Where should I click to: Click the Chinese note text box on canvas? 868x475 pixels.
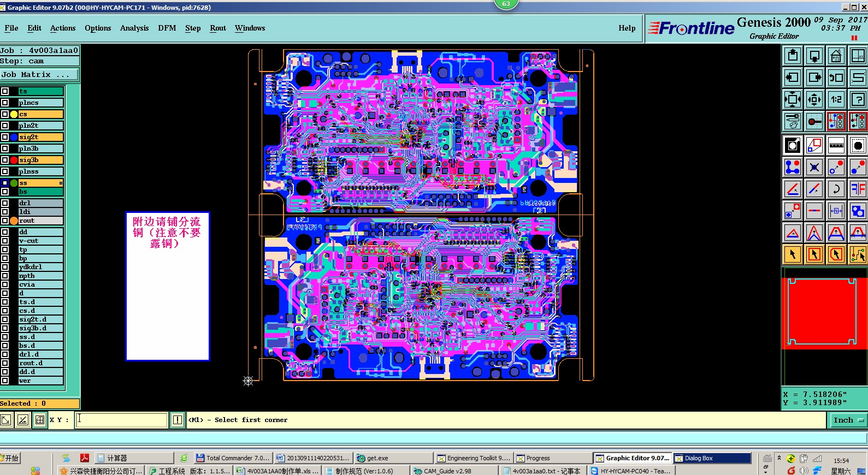click(168, 287)
